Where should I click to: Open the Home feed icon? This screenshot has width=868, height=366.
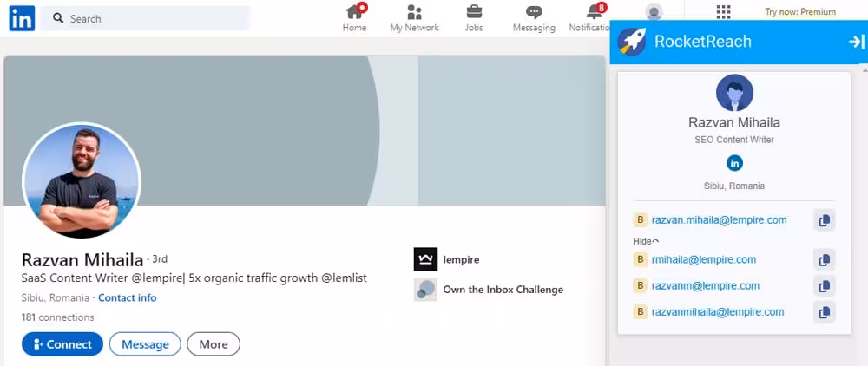coord(355,12)
